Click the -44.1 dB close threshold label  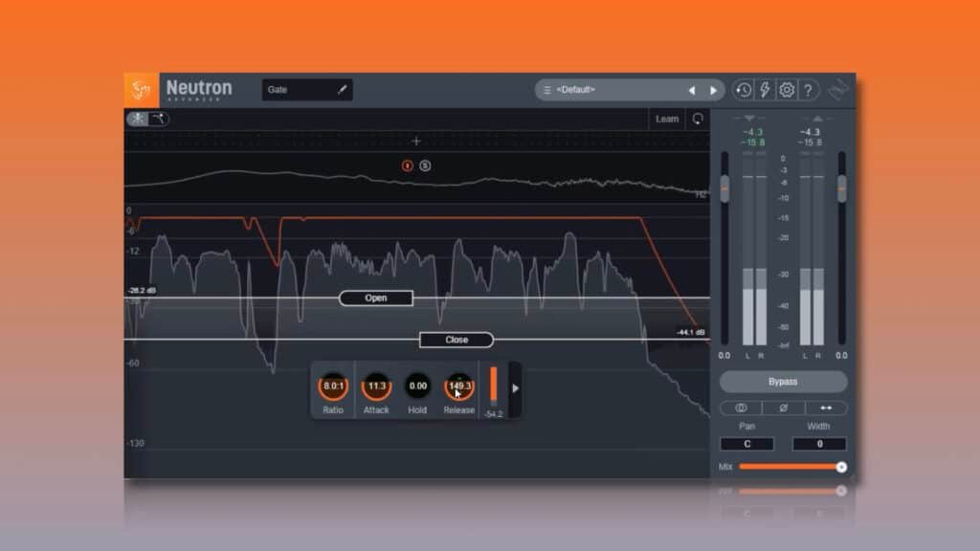[691, 332]
